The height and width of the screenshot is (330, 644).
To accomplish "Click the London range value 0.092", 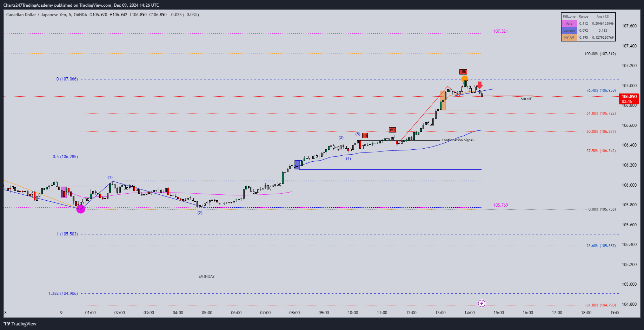I will click(584, 31).
